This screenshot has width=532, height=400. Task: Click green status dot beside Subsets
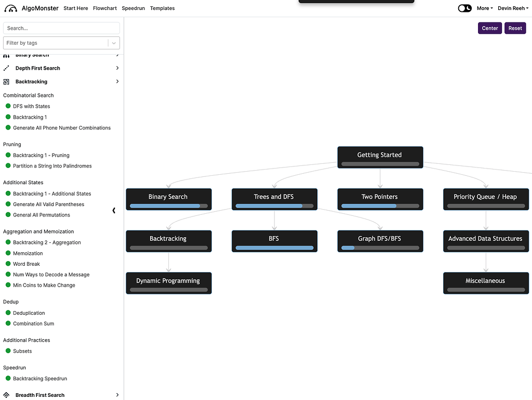(8, 351)
